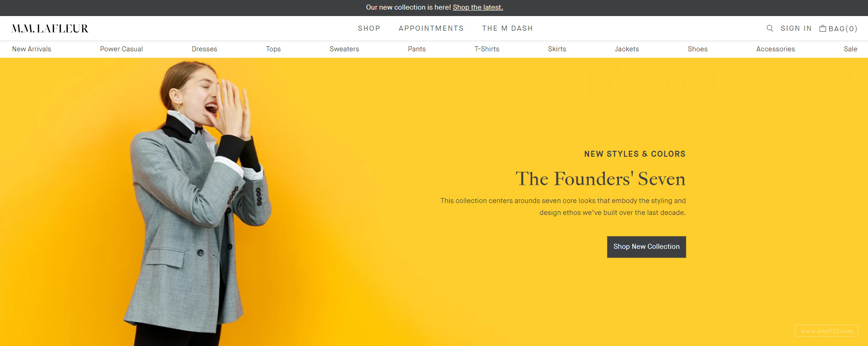Go to the Accessories category

click(775, 49)
